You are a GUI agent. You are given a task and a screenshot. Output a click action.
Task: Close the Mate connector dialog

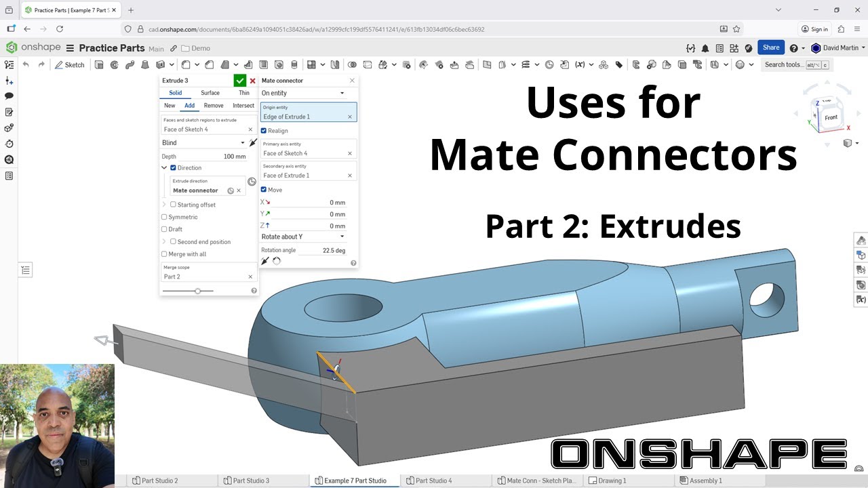click(352, 81)
